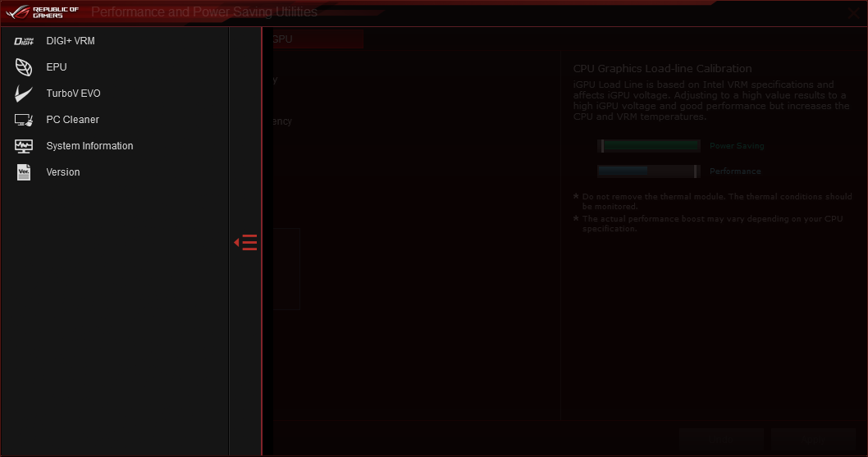868x457 pixels.
Task: Click the 'Power Saving' label text
Action: (737, 146)
